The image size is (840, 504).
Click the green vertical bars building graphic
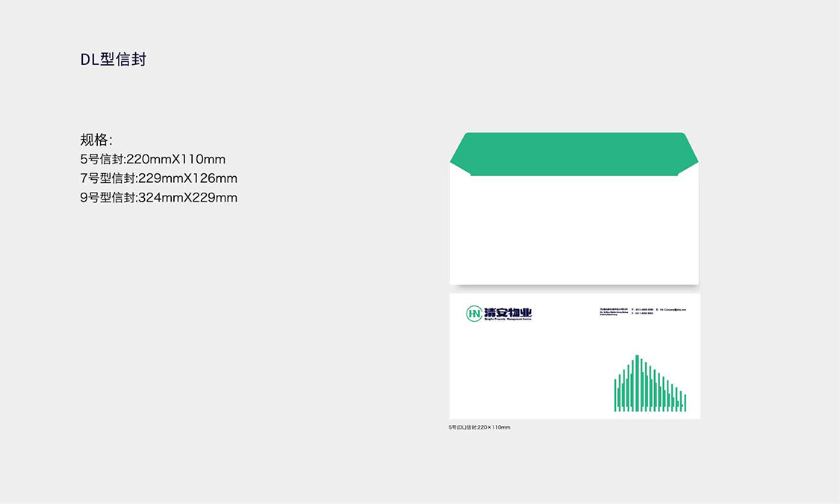(x=650, y=384)
